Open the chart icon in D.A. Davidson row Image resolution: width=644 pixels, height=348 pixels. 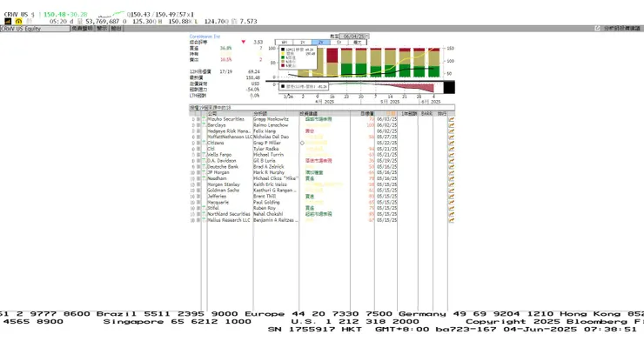pos(452,161)
